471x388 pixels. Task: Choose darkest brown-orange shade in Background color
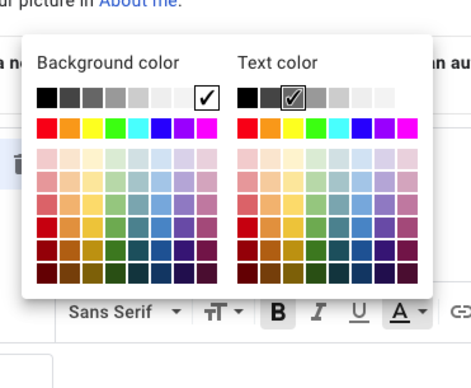(70, 273)
